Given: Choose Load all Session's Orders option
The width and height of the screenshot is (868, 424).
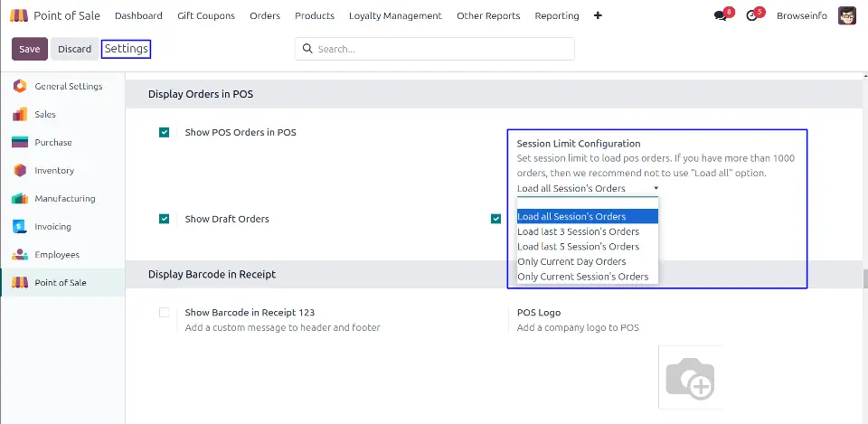Looking at the screenshot, I should [x=588, y=216].
